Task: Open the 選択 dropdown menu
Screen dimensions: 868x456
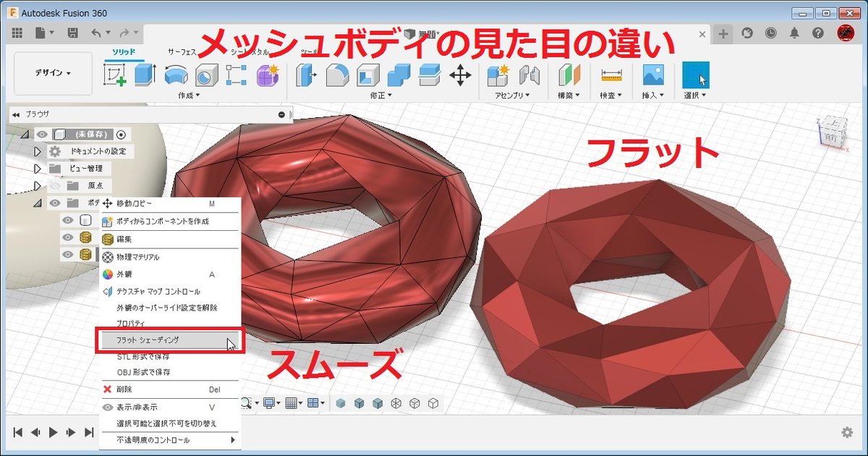Action: [695, 96]
